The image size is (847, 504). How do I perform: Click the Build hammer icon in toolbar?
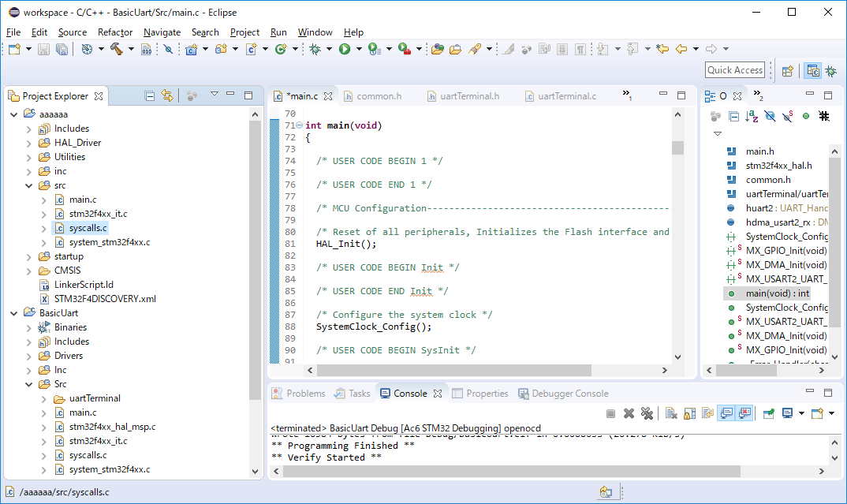pyautogui.click(x=116, y=49)
